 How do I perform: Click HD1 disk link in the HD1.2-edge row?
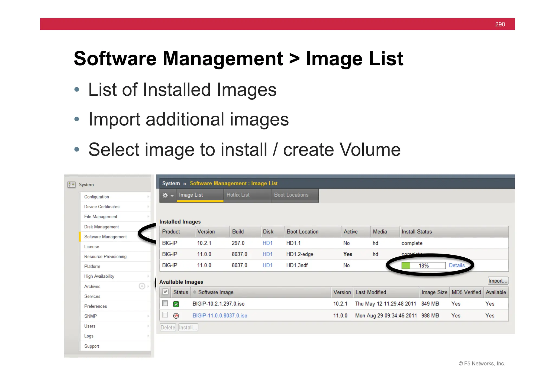tap(267, 254)
